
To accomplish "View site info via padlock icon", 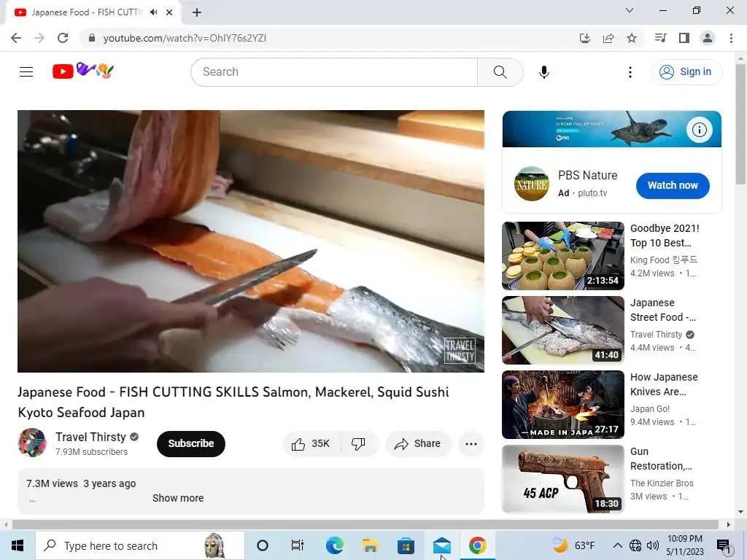I will pyautogui.click(x=91, y=38).
